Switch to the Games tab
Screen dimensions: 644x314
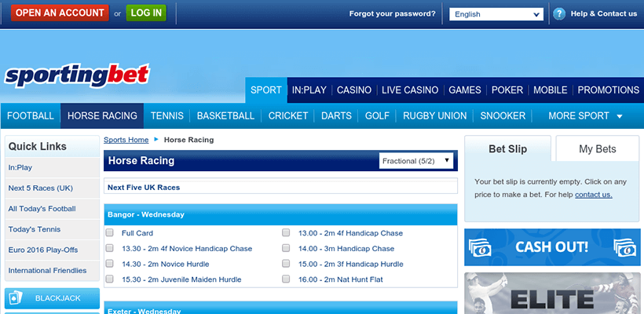click(465, 90)
